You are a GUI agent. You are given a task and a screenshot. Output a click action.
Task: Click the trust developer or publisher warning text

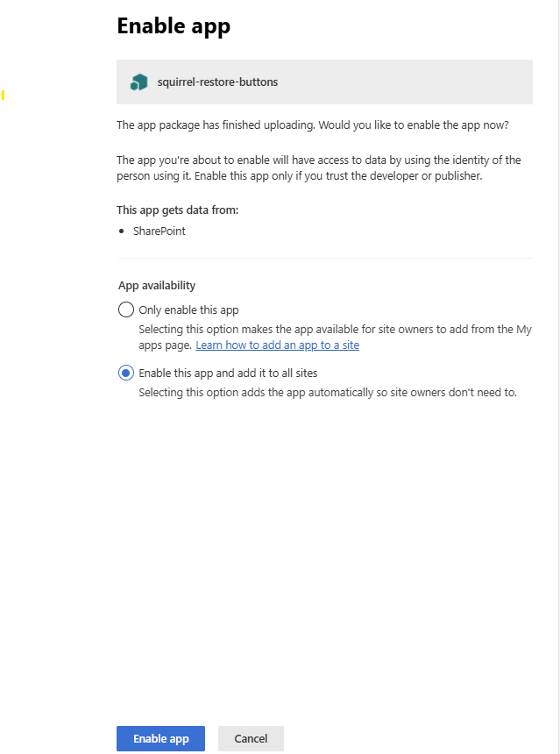(x=319, y=167)
